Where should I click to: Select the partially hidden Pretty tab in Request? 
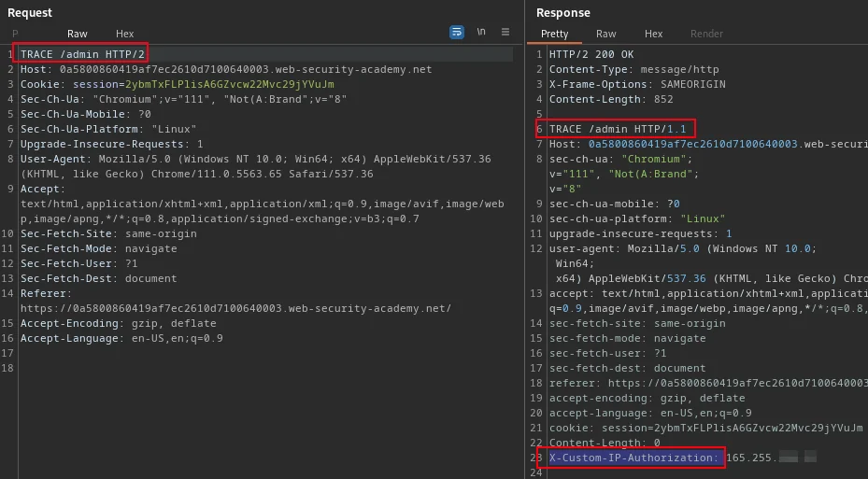pos(15,34)
